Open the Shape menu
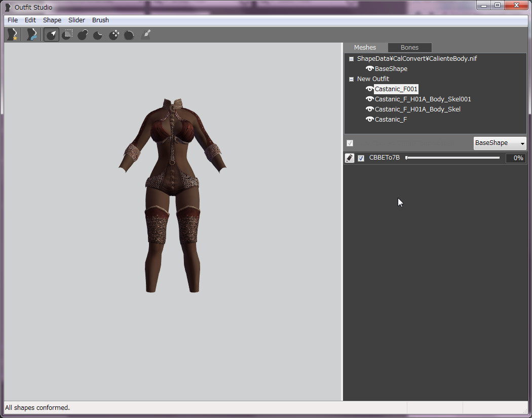The width and height of the screenshot is (532, 418). pyautogui.click(x=52, y=20)
